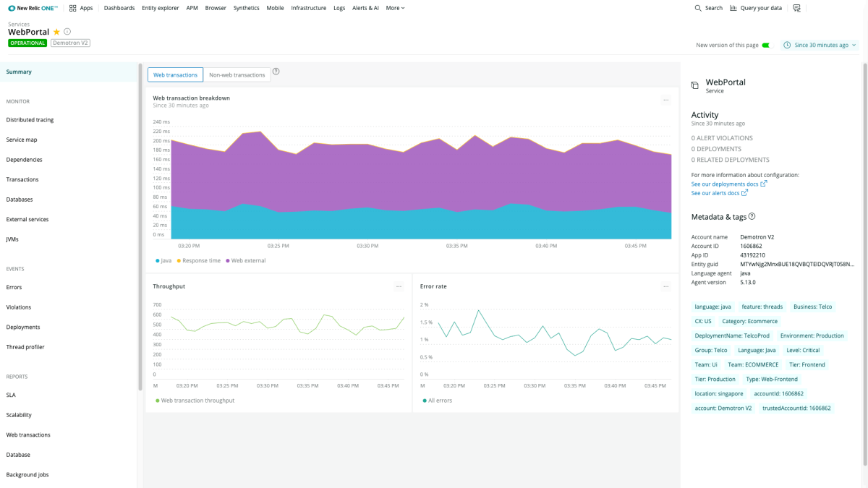The image size is (868, 488).
Task: Toggle off New version of this page
Action: pyautogui.click(x=766, y=45)
